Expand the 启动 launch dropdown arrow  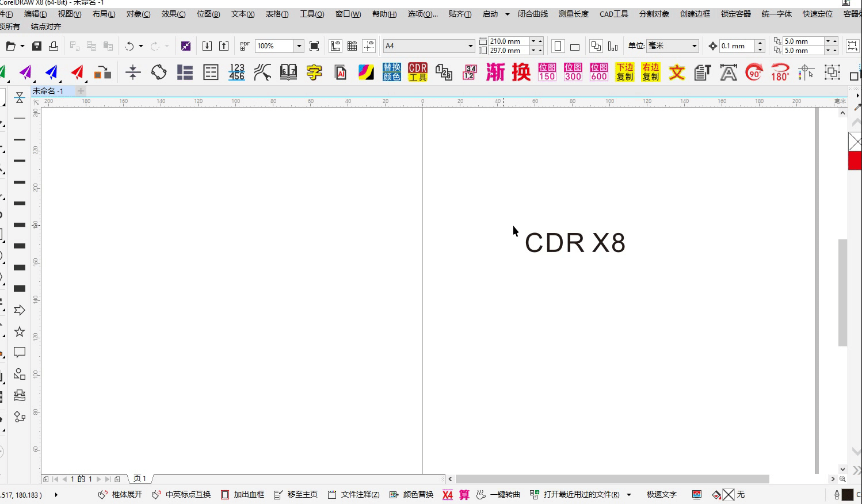pos(508,14)
